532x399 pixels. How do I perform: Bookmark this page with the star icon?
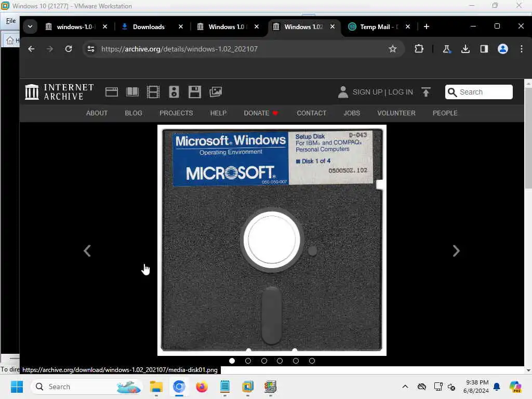[393, 49]
